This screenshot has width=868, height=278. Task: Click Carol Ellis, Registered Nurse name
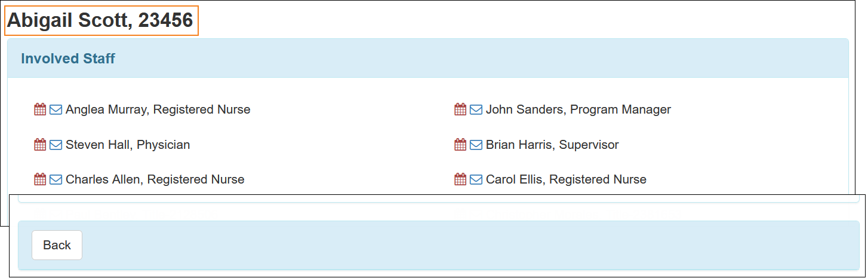tap(566, 179)
